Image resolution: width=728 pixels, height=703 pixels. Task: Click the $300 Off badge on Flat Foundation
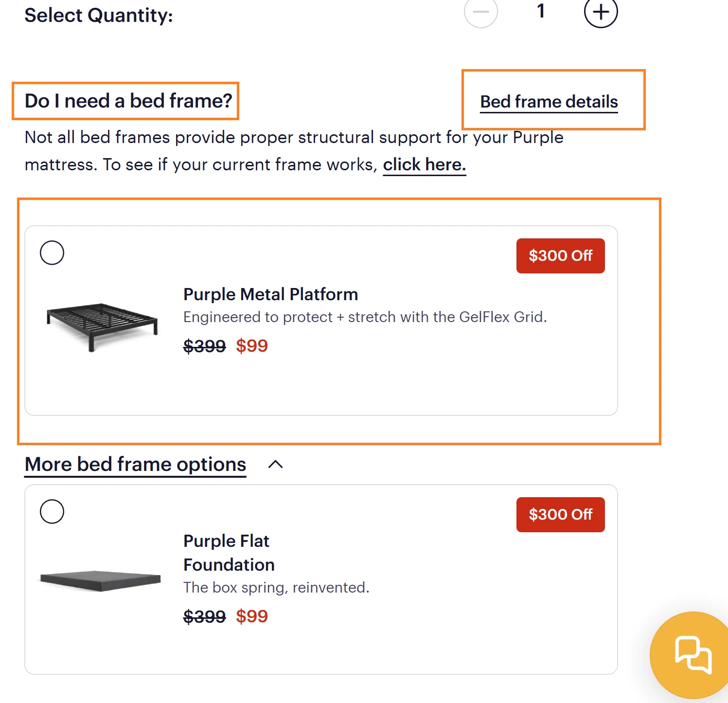pyautogui.click(x=560, y=515)
